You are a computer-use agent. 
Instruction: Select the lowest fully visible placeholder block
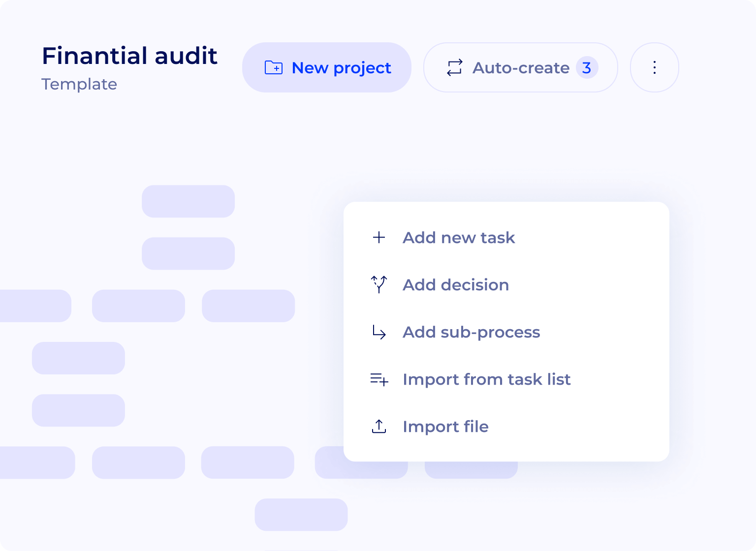[x=301, y=515]
